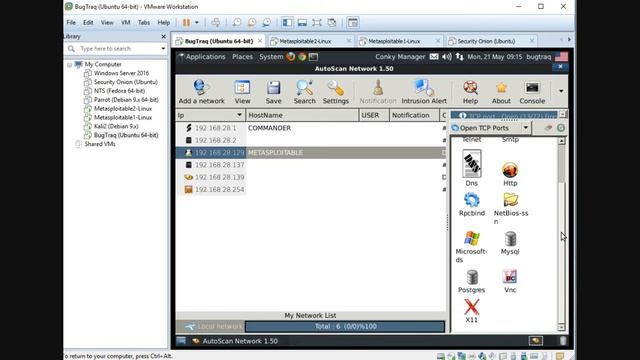Select the 192.168.28.139 host row
The width and height of the screenshot is (640, 360).
point(311,177)
